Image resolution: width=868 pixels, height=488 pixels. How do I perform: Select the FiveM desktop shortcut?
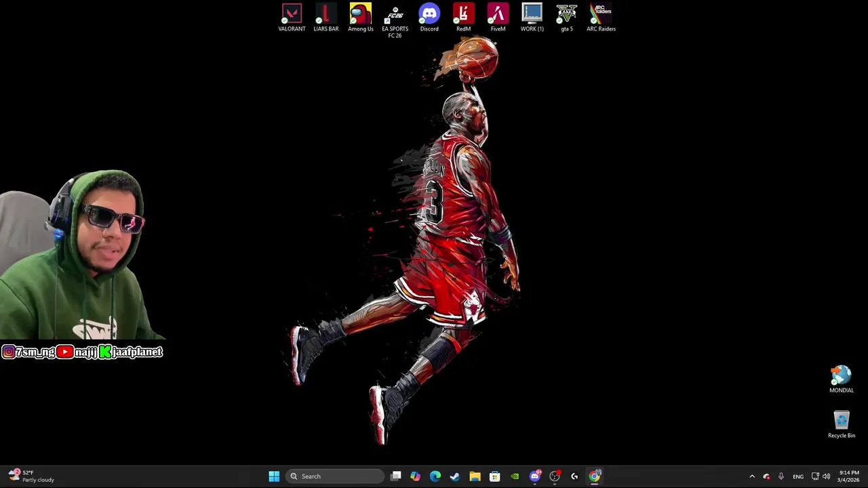[498, 18]
